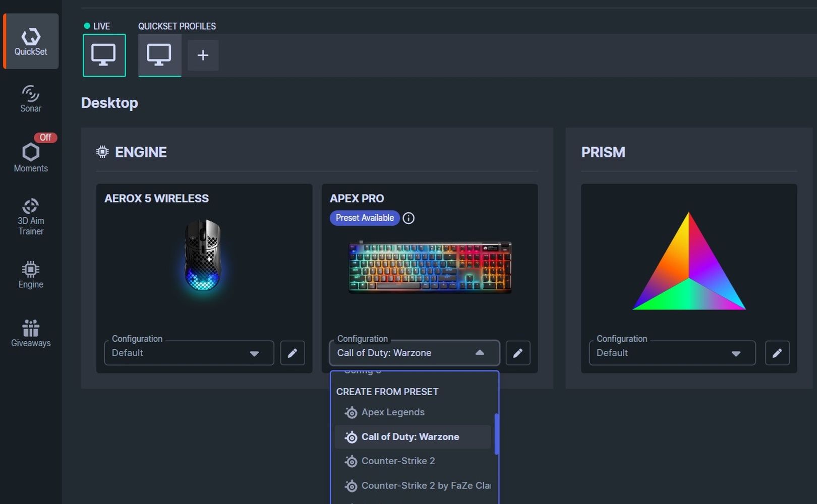Open Aerox 5 Wireless configuration dropdown
The image size is (817, 504).
[189, 353]
